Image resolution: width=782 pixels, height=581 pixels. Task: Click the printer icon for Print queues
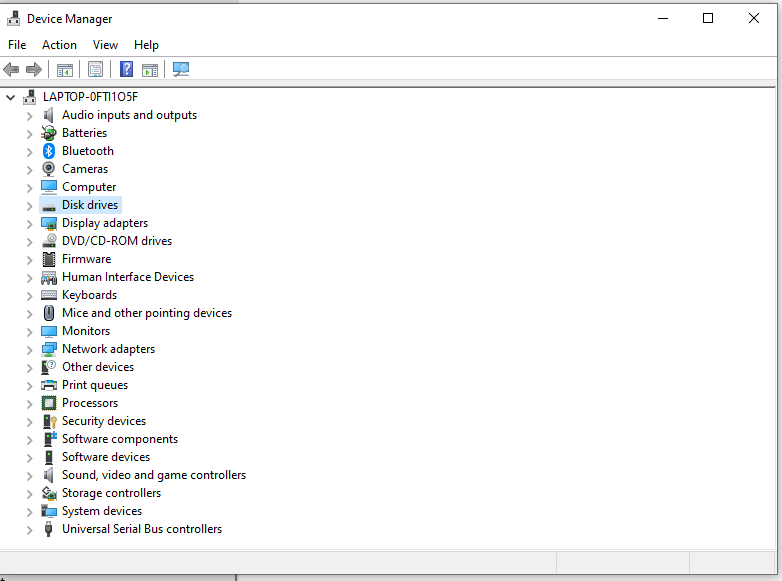[48, 385]
